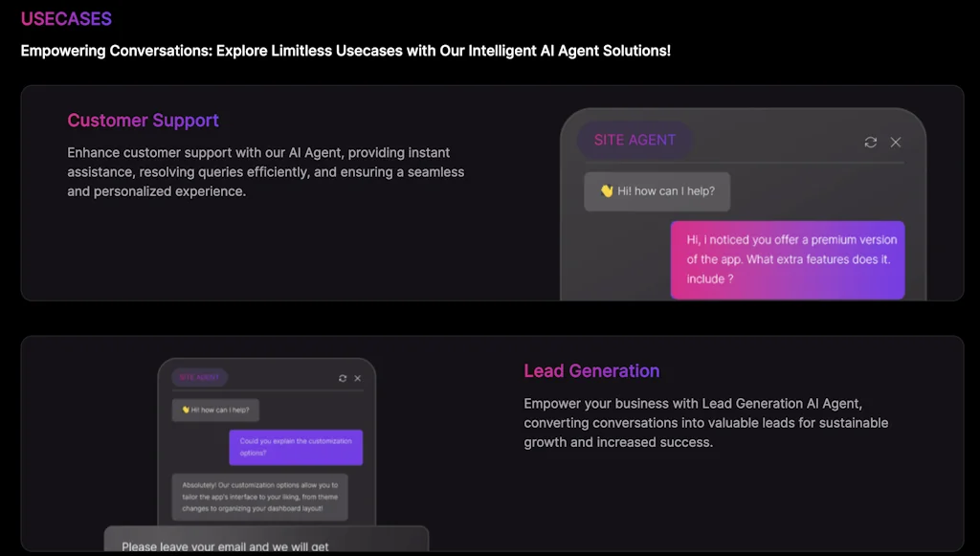Click the waving hand emoji in top greeting
The height and width of the screenshot is (556, 980).
coord(605,191)
